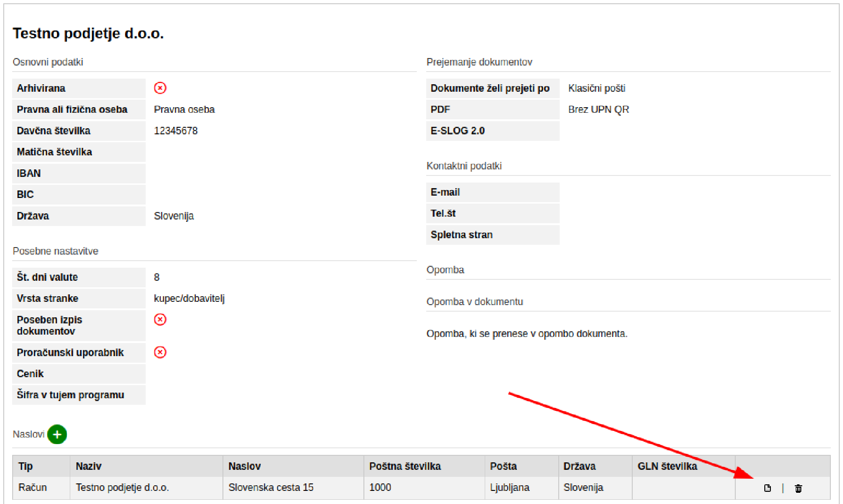Image resolution: width=843 pixels, height=504 pixels.
Task: Click the red X status beside Arhivirana
Action: coord(160,88)
